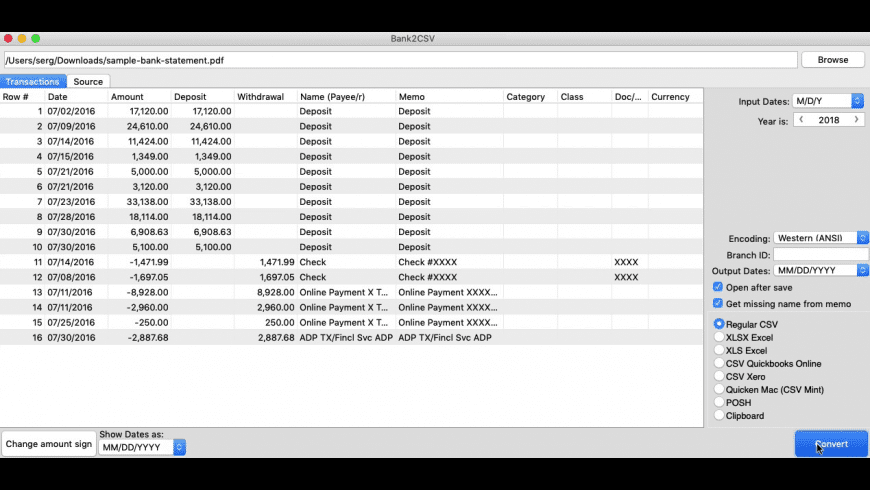Click the Memo column header
Viewport: 870px width, 490px height.
[449, 97]
